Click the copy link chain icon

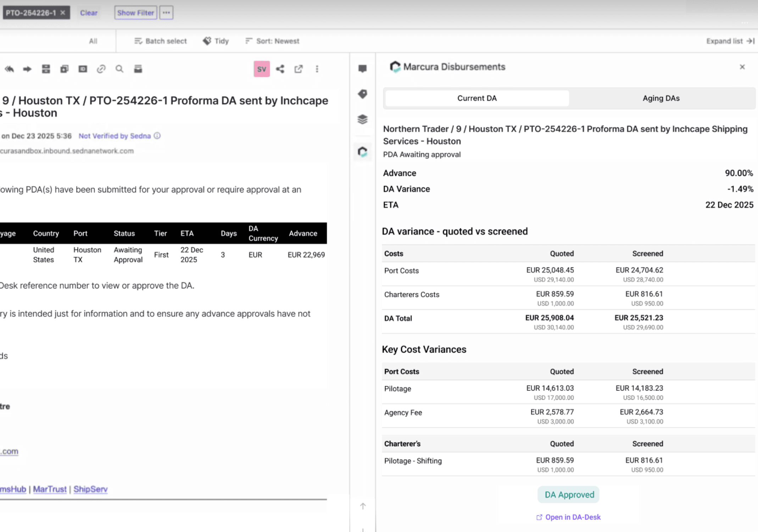[x=101, y=69]
